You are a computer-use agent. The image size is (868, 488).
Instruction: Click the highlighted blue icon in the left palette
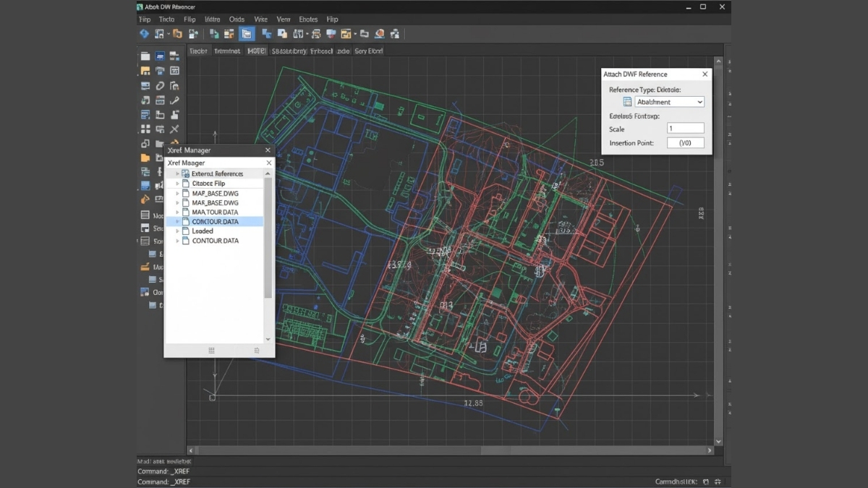point(160,56)
